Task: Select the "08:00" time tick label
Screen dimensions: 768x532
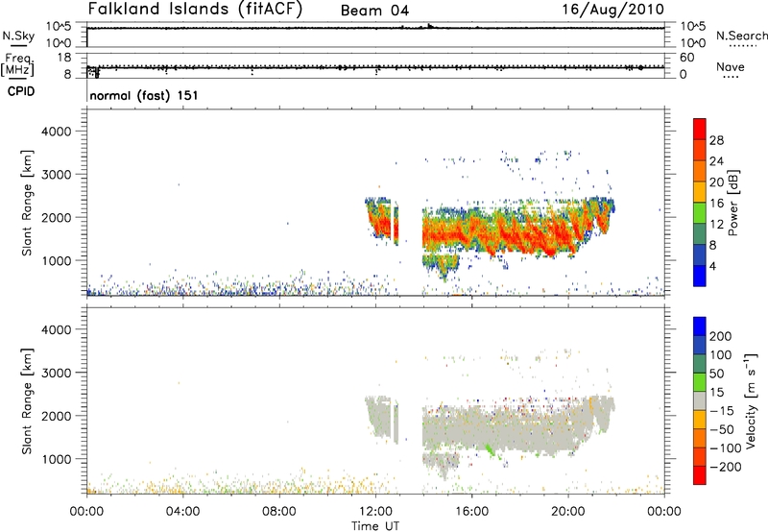Action: click(x=279, y=512)
